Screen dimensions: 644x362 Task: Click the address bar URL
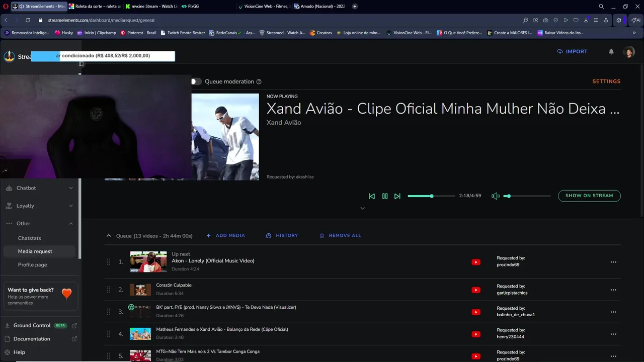[x=101, y=20]
